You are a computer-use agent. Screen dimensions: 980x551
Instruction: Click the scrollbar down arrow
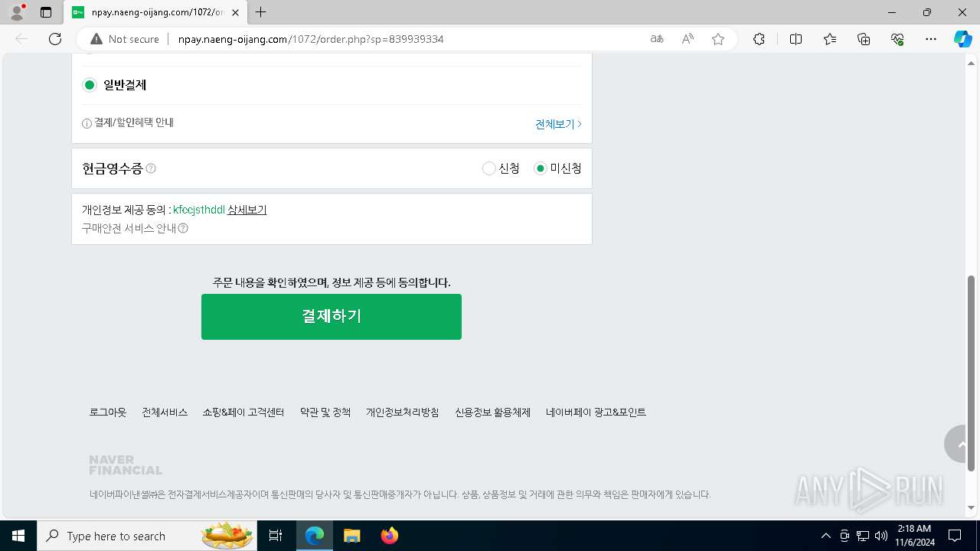click(972, 507)
